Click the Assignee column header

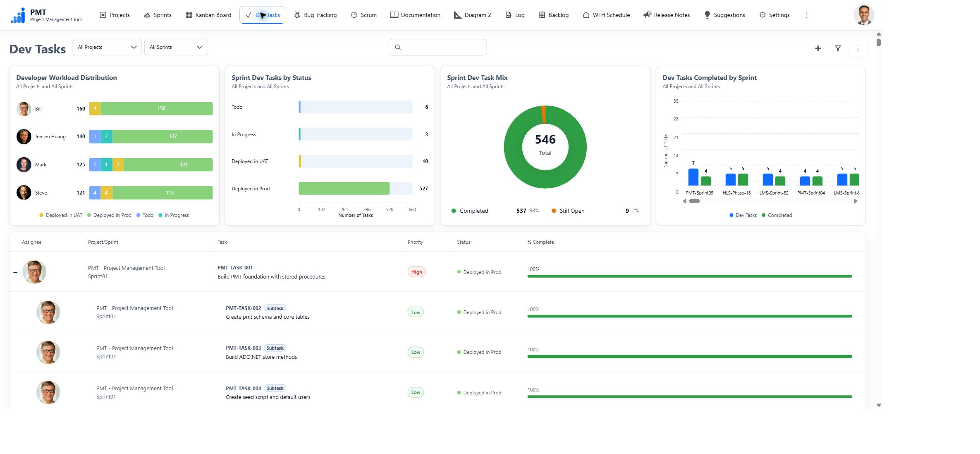[x=31, y=242]
